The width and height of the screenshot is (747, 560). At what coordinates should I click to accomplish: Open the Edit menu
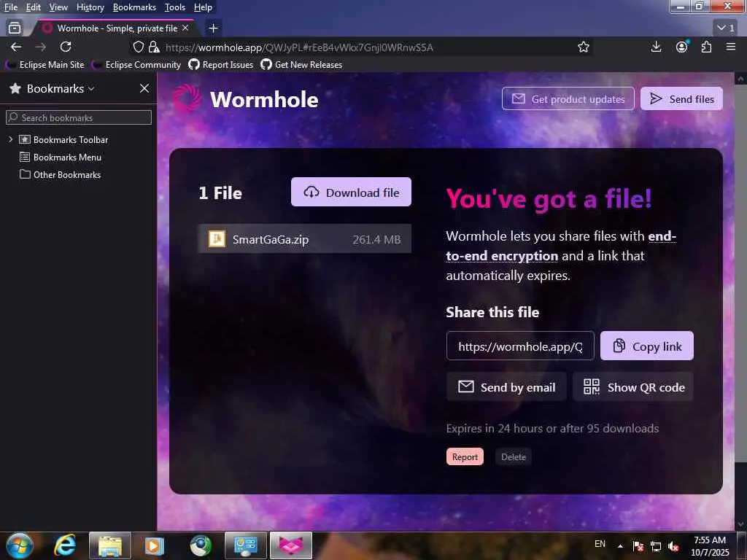click(x=33, y=7)
